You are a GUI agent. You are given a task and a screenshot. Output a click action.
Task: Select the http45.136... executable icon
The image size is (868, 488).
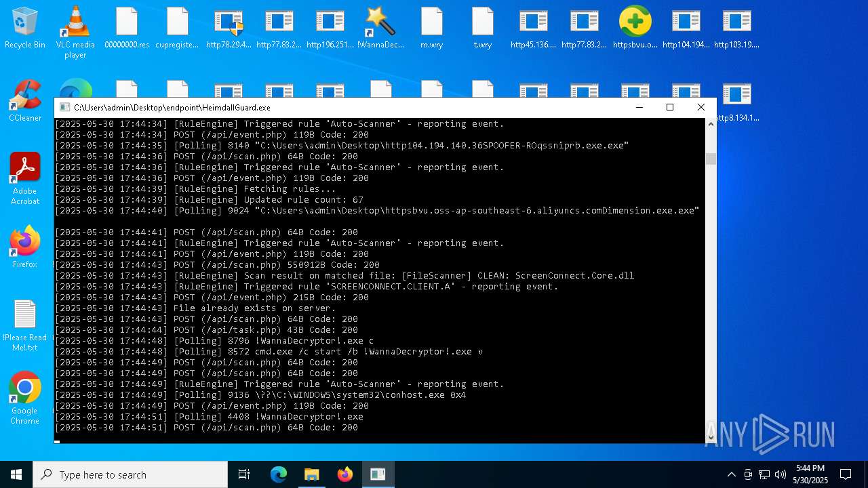[x=533, y=28]
